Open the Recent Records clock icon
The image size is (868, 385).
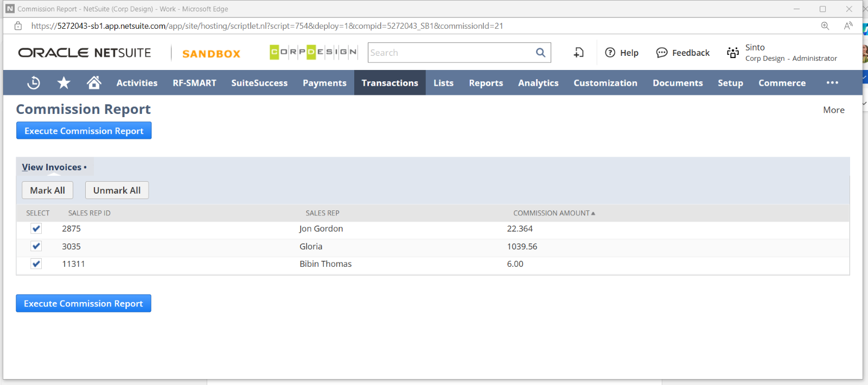pyautogui.click(x=34, y=83)
